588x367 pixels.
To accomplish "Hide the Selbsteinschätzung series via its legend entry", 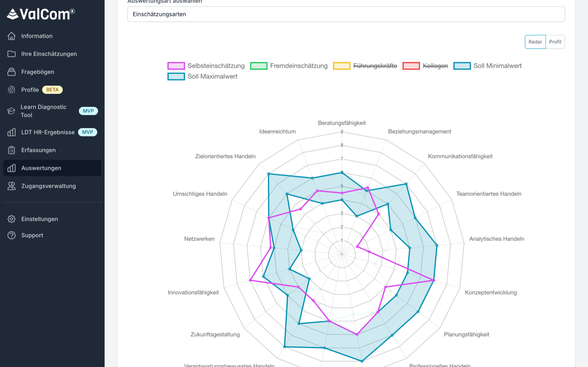I will tap(216, 66).
